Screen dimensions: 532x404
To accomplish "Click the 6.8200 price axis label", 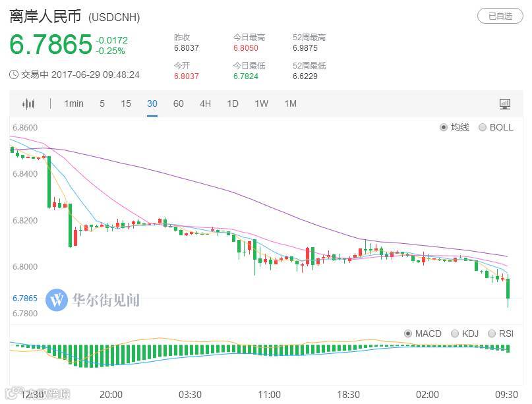I will (x=25, y=221).
